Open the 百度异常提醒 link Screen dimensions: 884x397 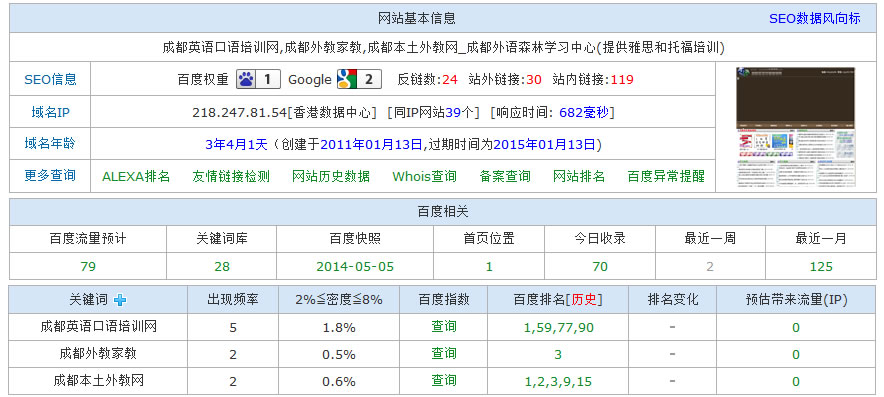click(x=666, y=177)
